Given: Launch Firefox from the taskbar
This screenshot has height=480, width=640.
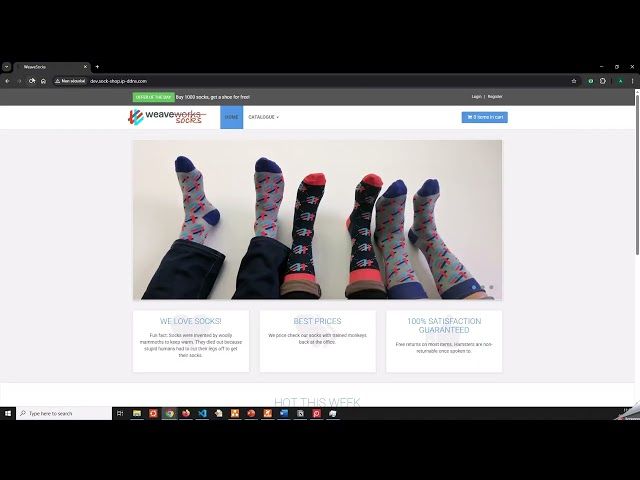Looking at the screenshot, I should (186, 413).
